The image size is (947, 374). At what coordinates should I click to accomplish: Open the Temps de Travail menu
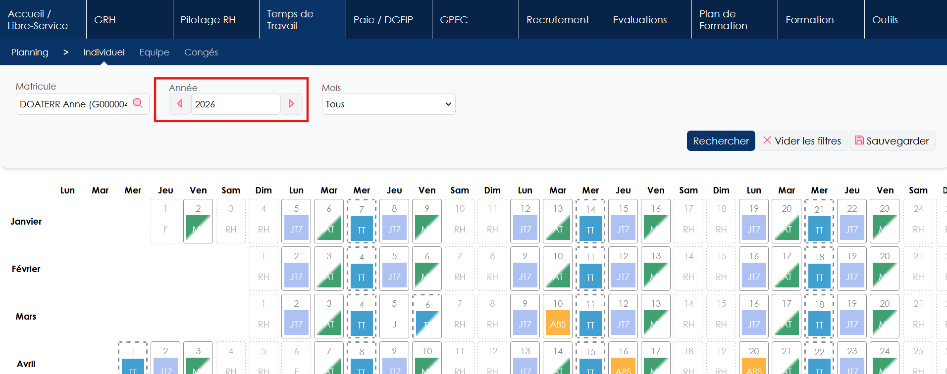[302, 19]
